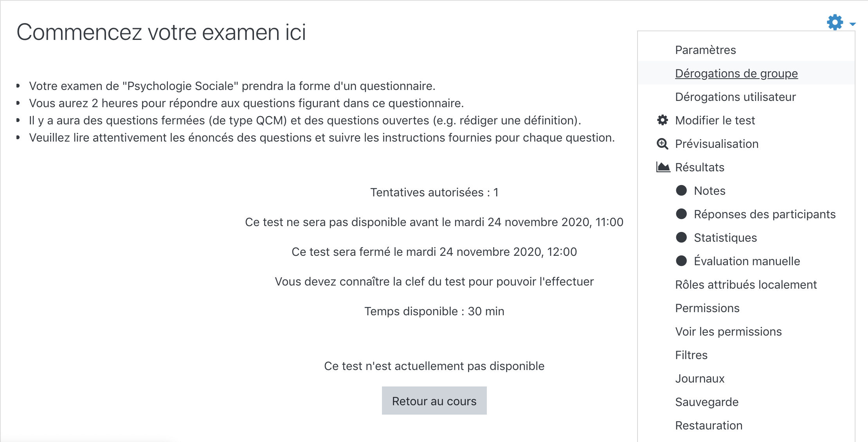Select the Restauration menu entry
This screenshot has height=442, width=868.
709,426
